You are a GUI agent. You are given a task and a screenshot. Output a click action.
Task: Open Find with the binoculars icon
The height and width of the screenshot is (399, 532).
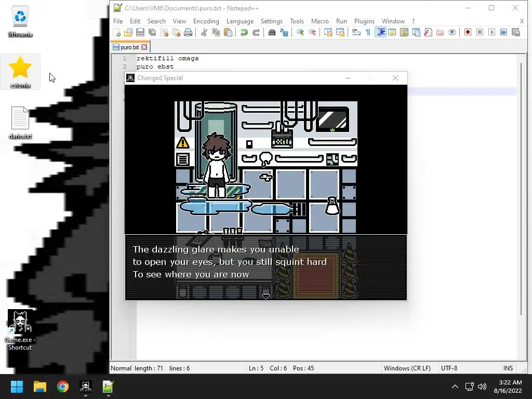(x=272, y=32)
